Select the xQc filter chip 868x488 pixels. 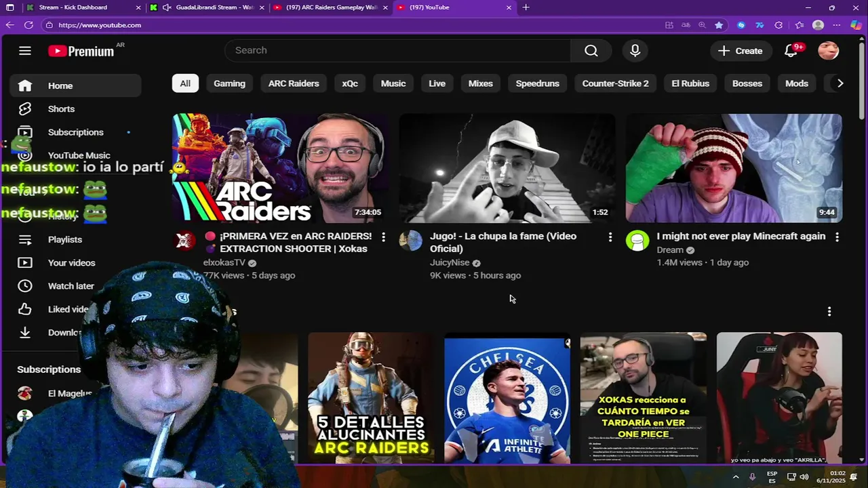click(350, 83)
